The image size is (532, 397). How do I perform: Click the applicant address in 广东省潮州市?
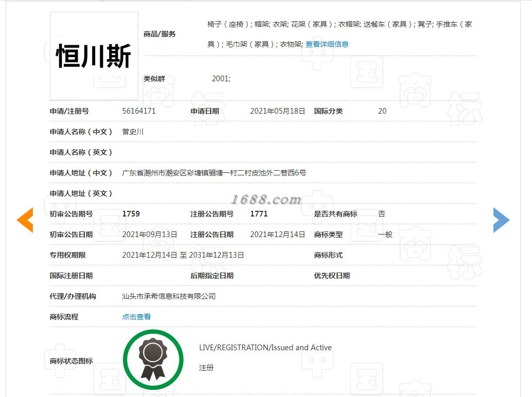(214, 173)
